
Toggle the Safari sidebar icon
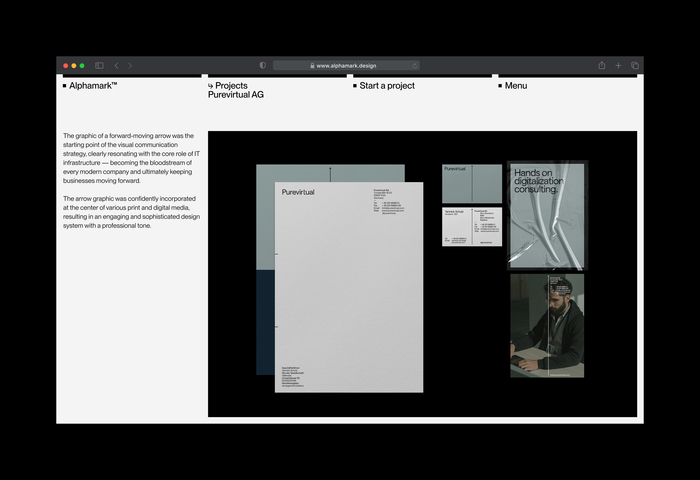pyautogui.click(x=99, y=66)
